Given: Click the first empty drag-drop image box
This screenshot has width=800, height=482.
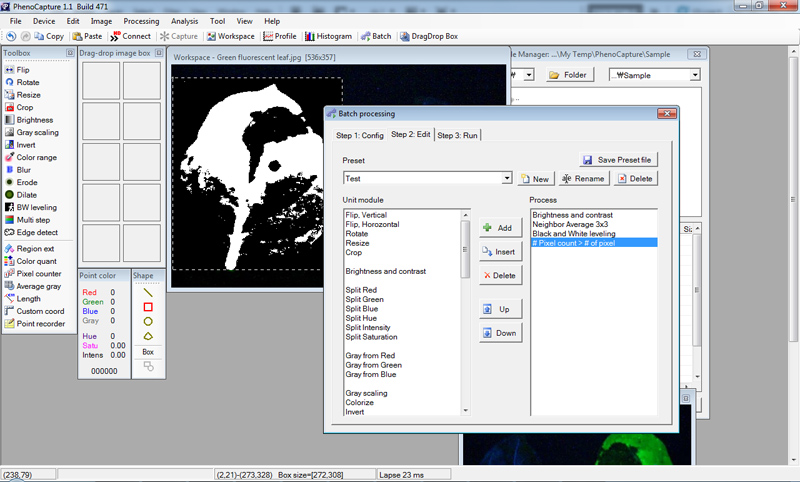Looking at the screenshot, I should click(x=100, y=81).
